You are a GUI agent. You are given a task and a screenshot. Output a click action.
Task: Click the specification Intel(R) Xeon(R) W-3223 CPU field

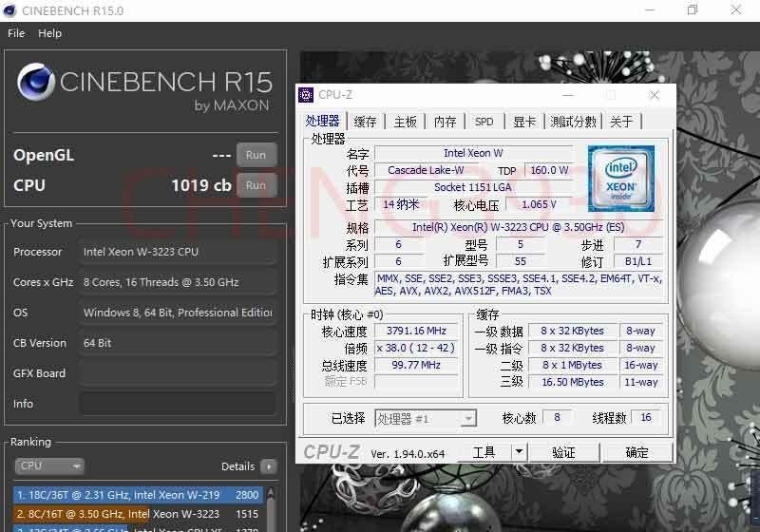coord(518,227)
